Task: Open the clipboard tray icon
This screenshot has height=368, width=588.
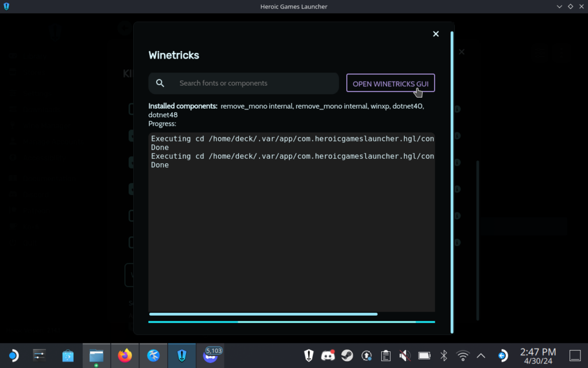Action: click(x=385, y=355)
